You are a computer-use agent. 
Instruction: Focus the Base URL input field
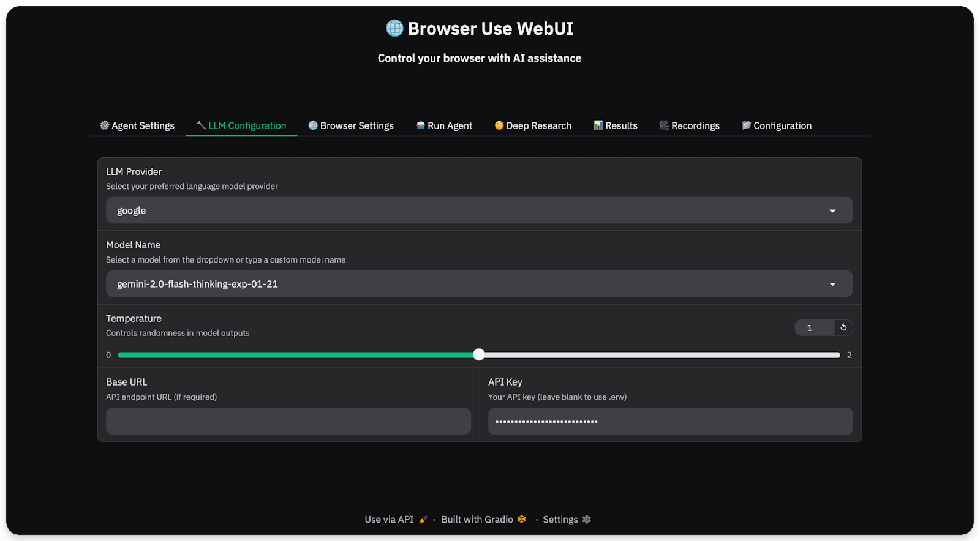pos(288,422)
